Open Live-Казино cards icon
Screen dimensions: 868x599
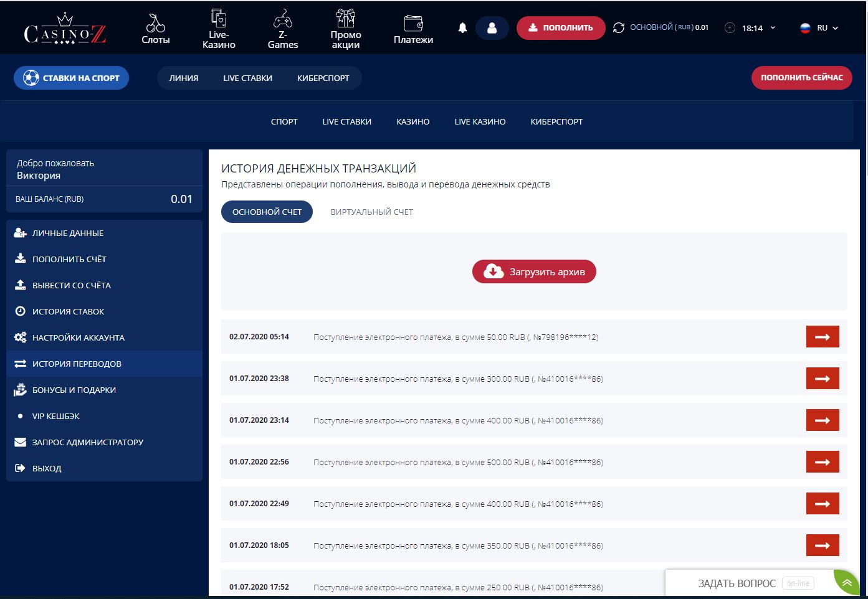click(219, 18)
